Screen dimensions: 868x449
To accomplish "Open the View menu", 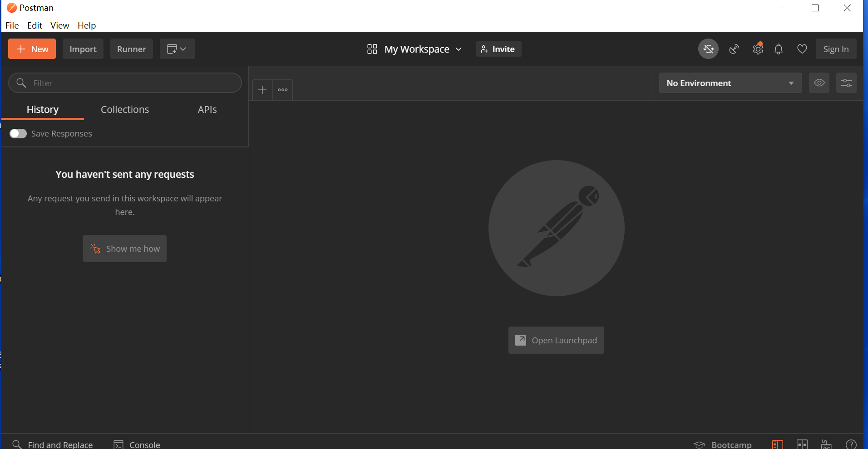I will tap(60, 25).
